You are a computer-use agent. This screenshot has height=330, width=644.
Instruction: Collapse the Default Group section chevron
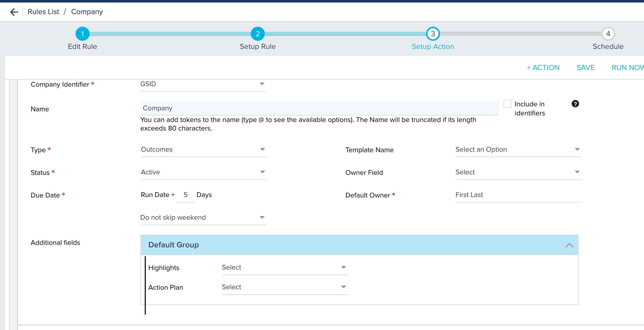click(569, 245)
